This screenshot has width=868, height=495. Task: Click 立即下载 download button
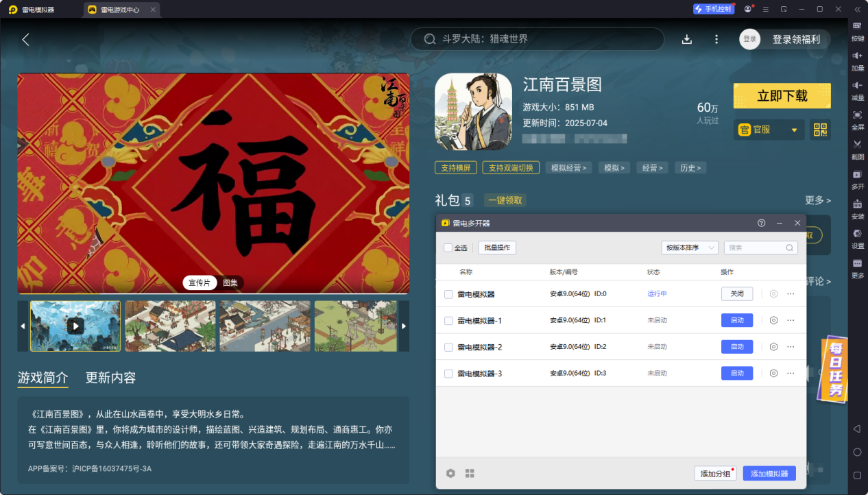[x=782, y=96]
